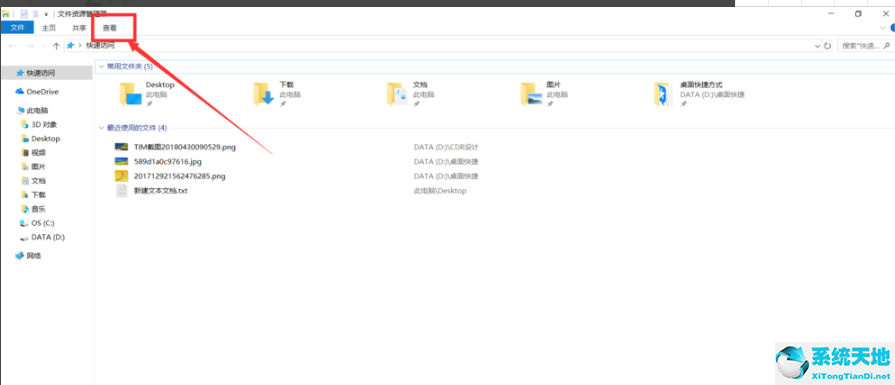The width and height of the screenshot is (895, 385).
Task: Expand the chevron before 快速访问 breadcrumb
Action: (80, 46)
